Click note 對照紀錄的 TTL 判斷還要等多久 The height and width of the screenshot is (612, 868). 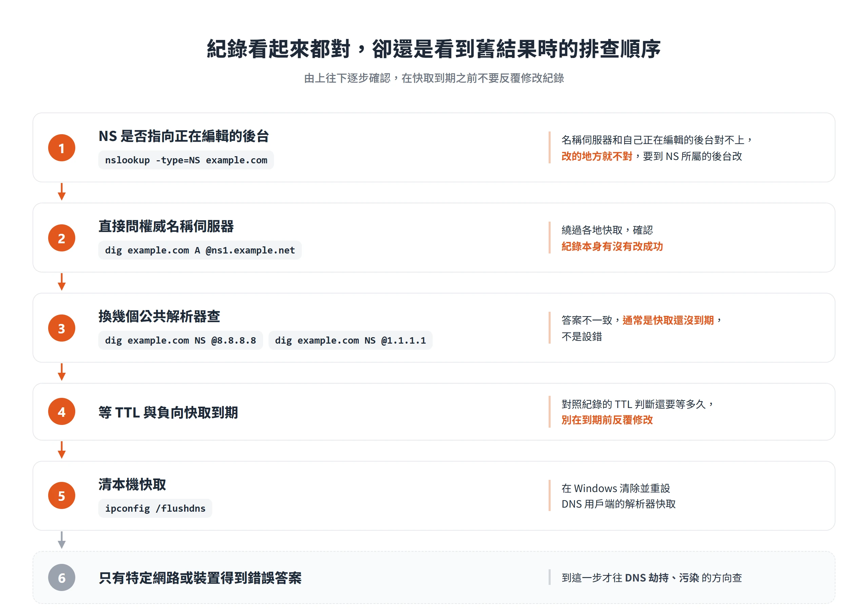634,404
